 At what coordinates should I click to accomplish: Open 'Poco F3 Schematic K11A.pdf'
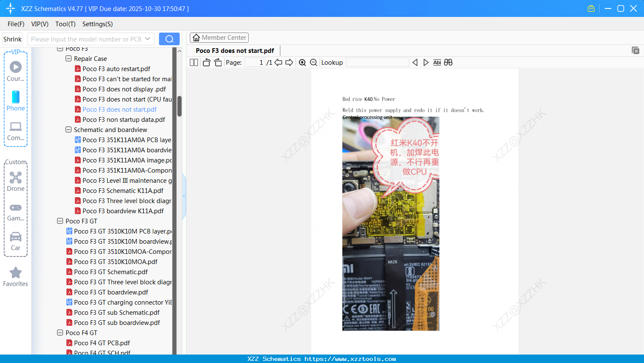(123, 191)
